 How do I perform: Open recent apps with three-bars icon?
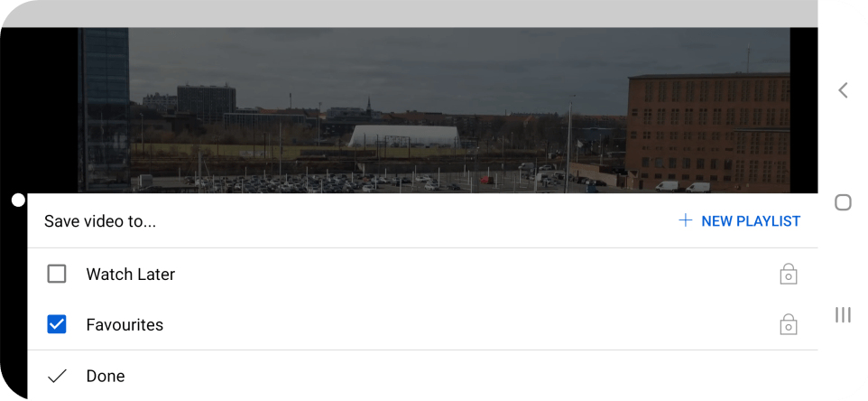pyautogui.click(x=843, y=315)
